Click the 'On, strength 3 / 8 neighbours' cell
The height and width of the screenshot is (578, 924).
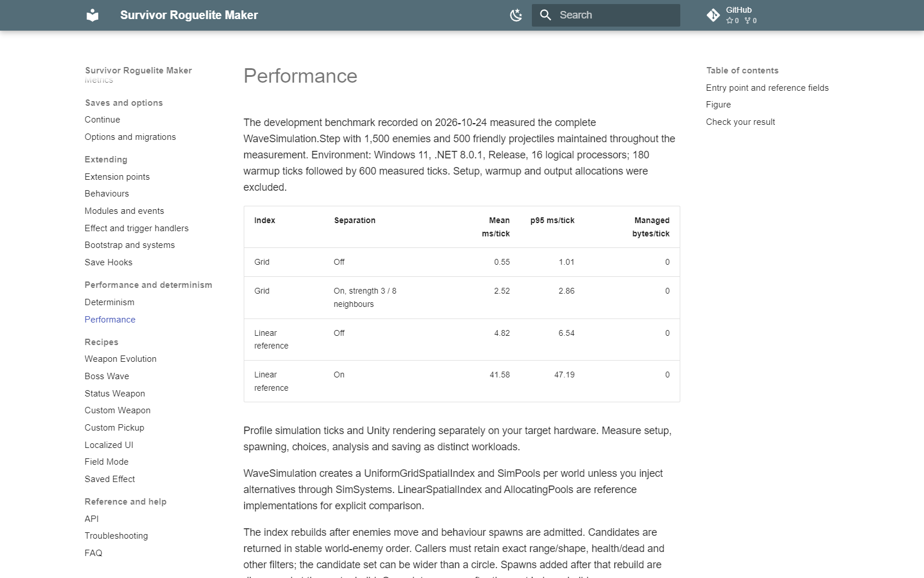[x=365, y=298]
